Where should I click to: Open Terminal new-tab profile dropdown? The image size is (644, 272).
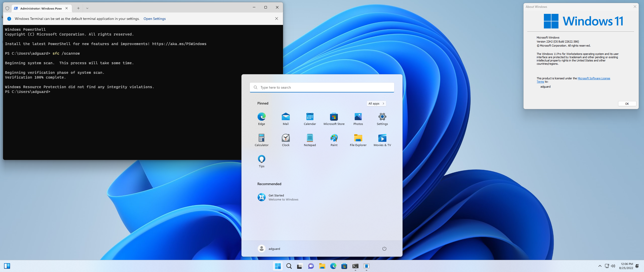pyautogui.click(x=87, y=8)
